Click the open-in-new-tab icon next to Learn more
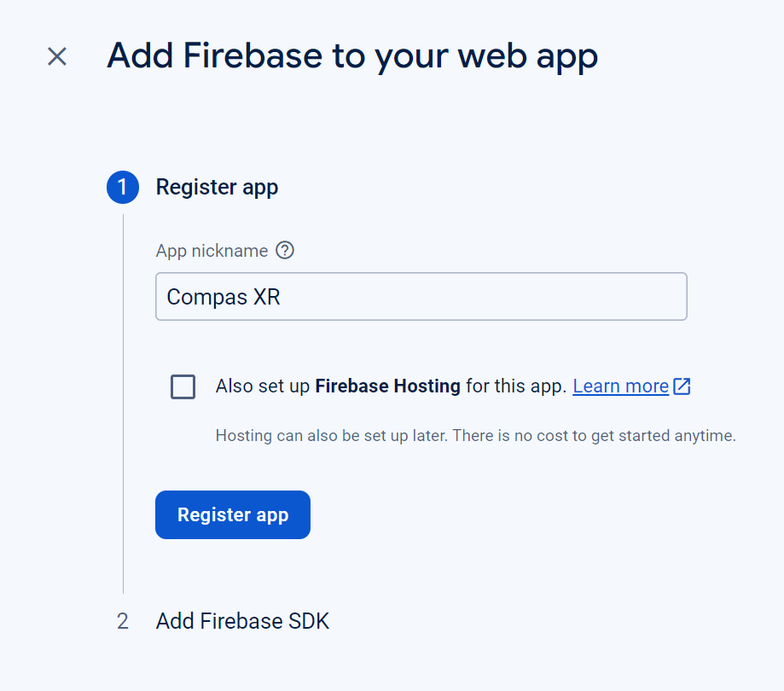The height and width of the screenshot is (691, 784). click(x=682, y=386)
